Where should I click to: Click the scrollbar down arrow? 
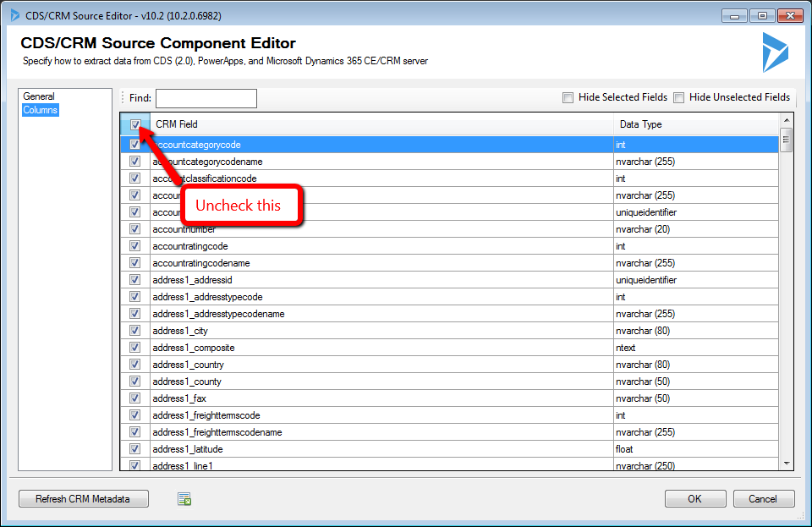click(787, 464)
